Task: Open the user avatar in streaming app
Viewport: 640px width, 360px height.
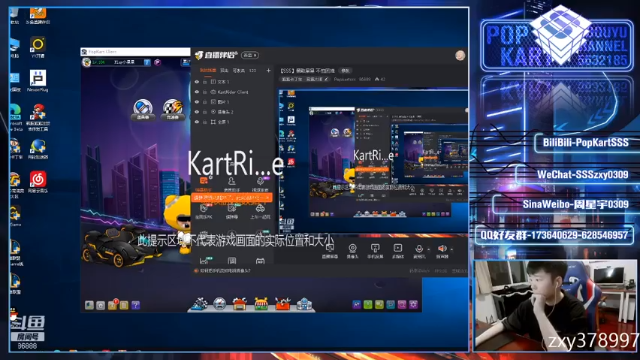Action: pos(460,55)
